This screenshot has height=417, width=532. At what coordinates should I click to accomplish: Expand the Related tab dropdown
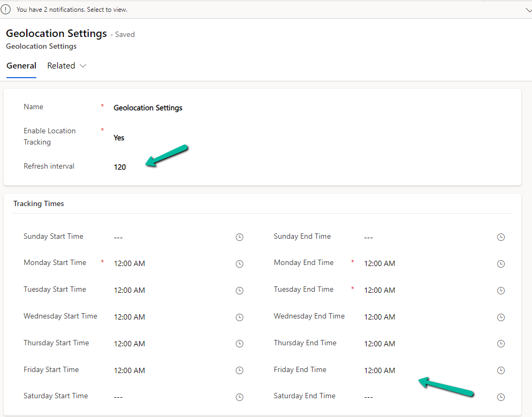coord(67,66)
